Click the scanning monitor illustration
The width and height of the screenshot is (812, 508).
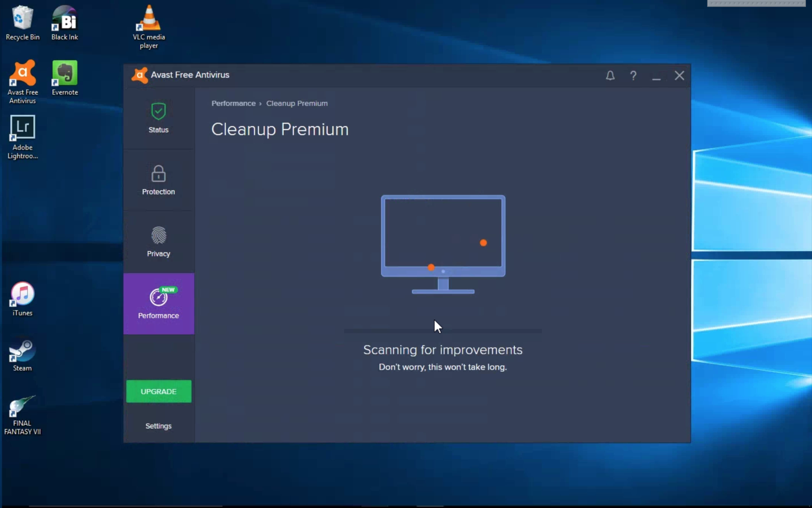point(443,244)
